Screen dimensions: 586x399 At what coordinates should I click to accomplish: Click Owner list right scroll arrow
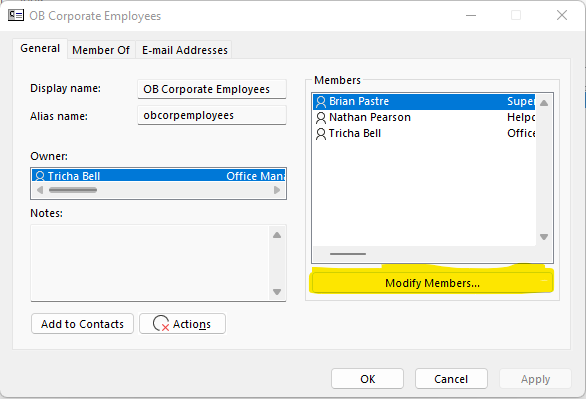click(x=277, y=190)
